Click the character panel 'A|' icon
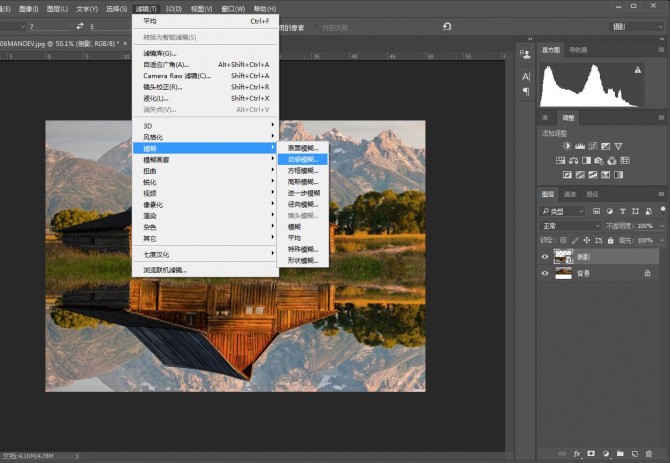This screenshot has height=463, width=670. click(x=526, y=77)
